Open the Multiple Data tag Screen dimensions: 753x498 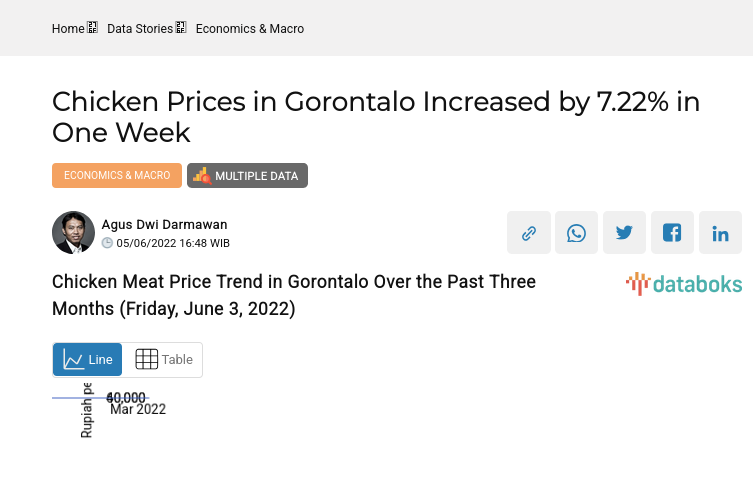(247, 176)
